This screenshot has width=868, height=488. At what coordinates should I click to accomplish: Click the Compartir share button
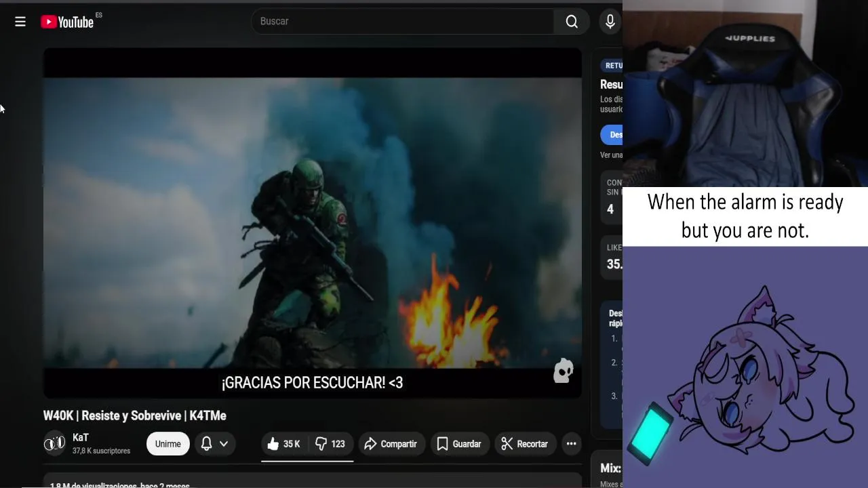[391, 444]
